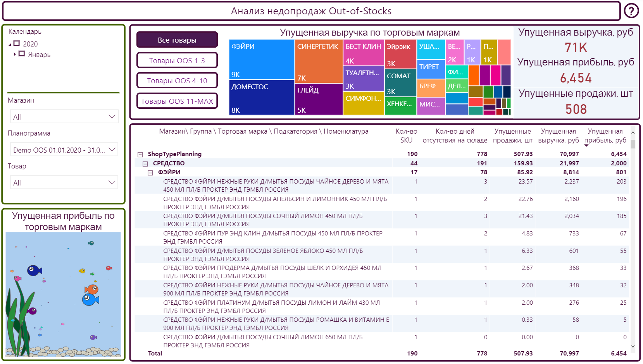This screenshot has width=643, height=364.
Task: Select the СОЧНЫЙ ЛИМОН 450 МЛ row
Action: 382,220
